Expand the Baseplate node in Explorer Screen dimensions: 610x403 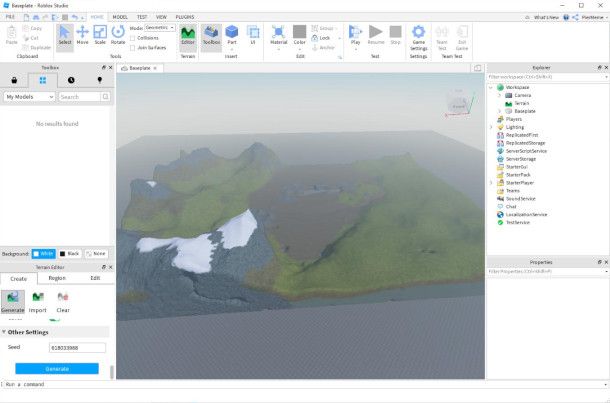499,111
